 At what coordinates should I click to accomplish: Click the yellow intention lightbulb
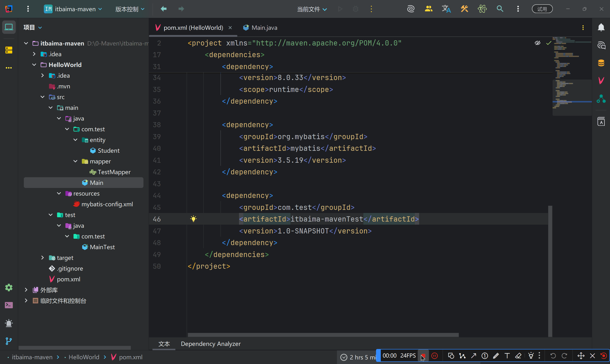click(193, 219)
